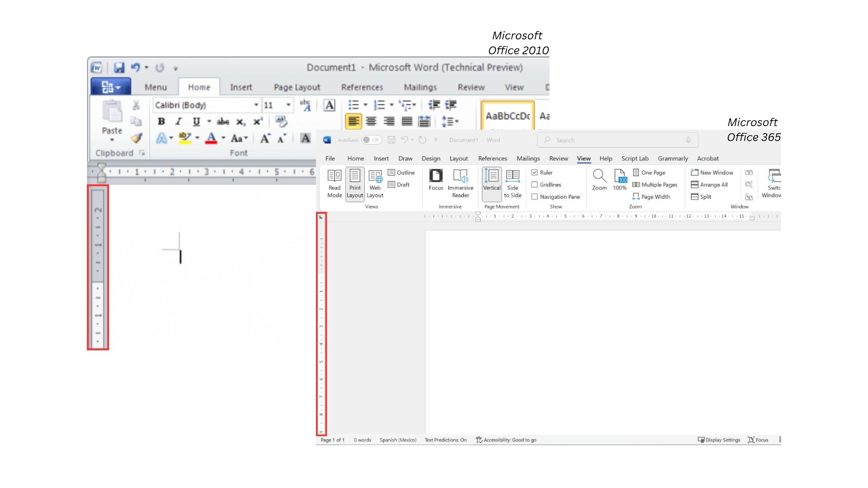The width and height of the screenshot is (868, 488).
Task: Switch to the Page Layout tab
Action: coord(297,87)
